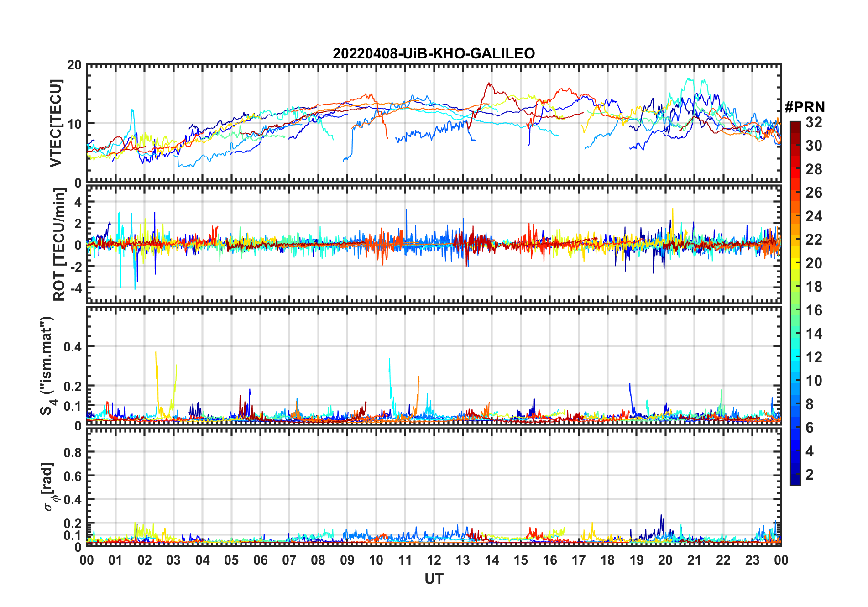Pick colorbar tick label 8
This screenshot has height=607, width=868.
(x=810, y=404)
